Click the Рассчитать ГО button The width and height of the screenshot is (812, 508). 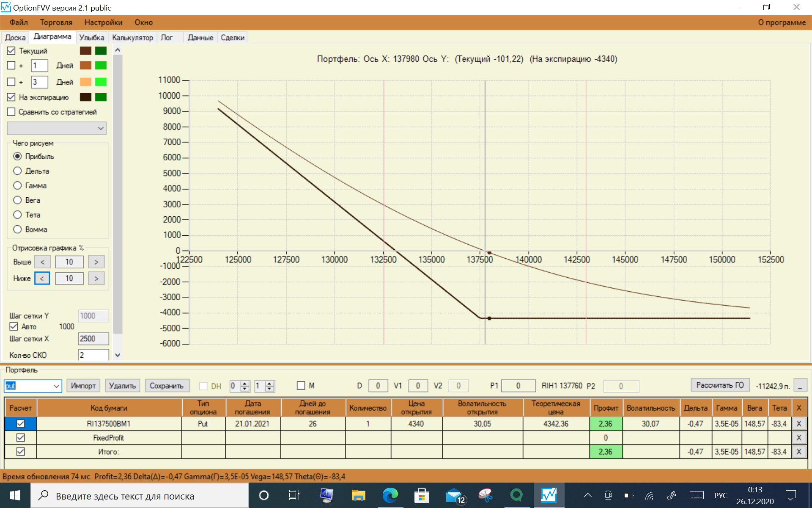(720, 385)
